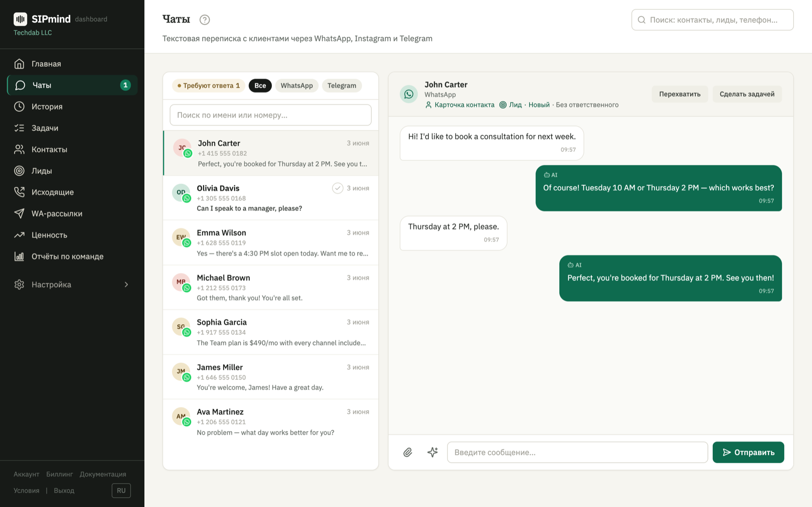The height and width of the screenshot is (507, 812).
Task: Click Olivia Davis's OD avatar
Action: 181,192
